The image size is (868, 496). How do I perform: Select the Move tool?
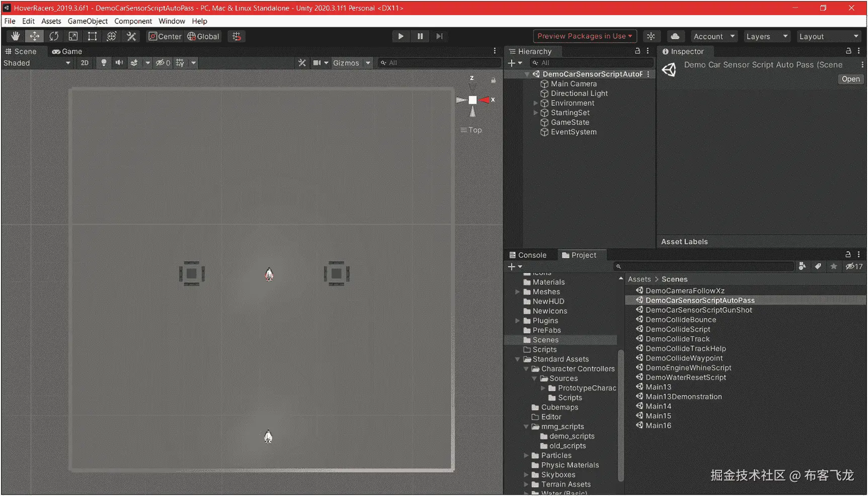pyautogui.click(x=35, y=36)
